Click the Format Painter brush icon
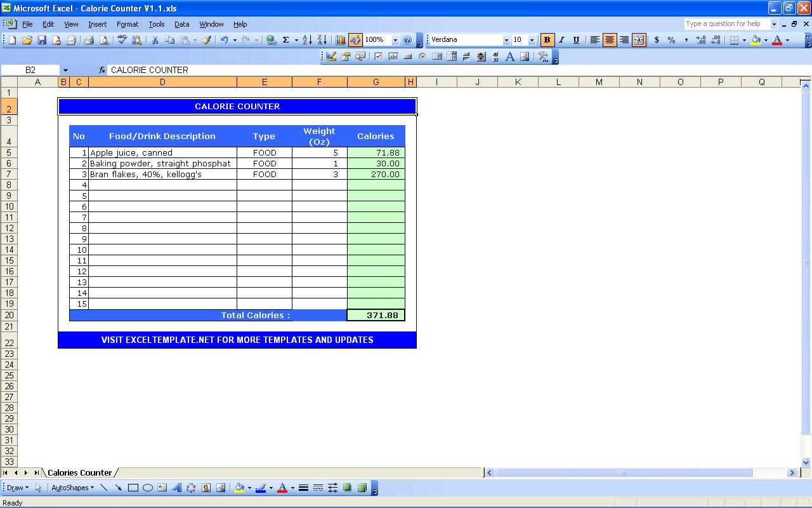This screenshot has height=508, width=812. 206,40
